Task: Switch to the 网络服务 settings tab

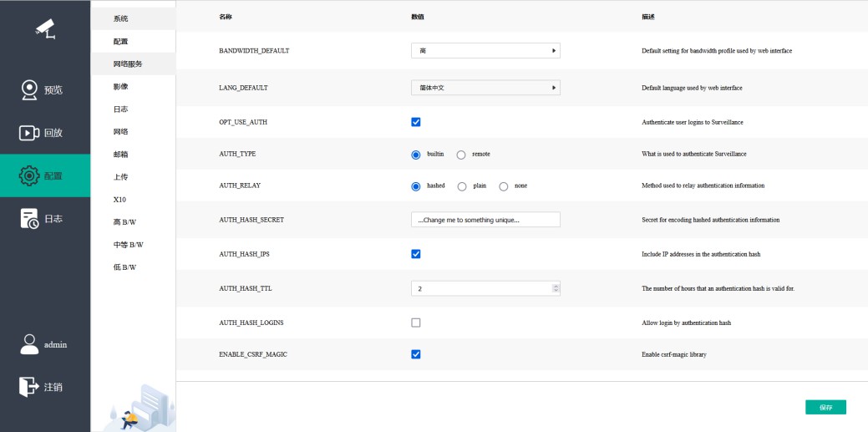Action: pyautogui.click(x=128, y=64)
